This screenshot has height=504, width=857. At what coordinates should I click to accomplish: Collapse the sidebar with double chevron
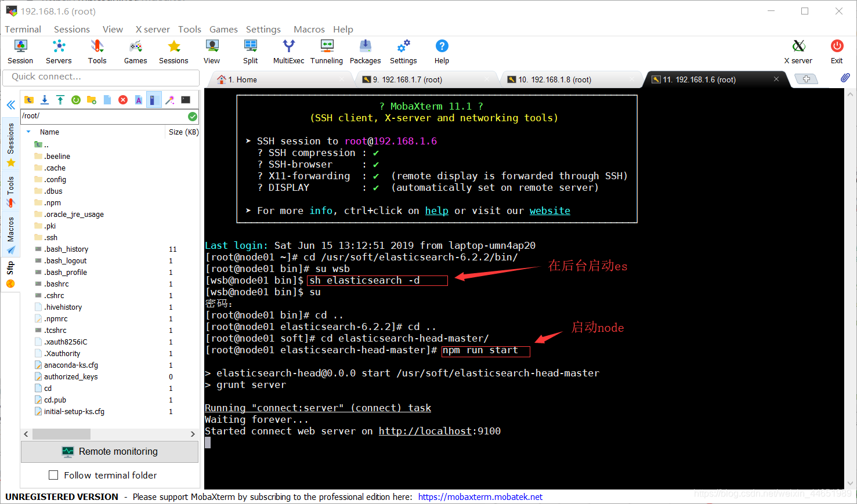[x=10, y=105]
